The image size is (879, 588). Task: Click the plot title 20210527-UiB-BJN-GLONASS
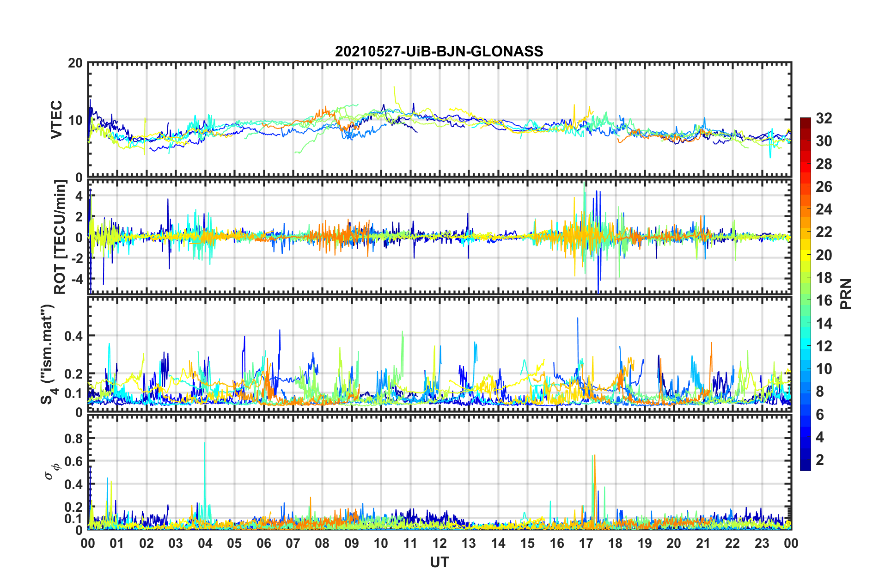click(439, 51)
